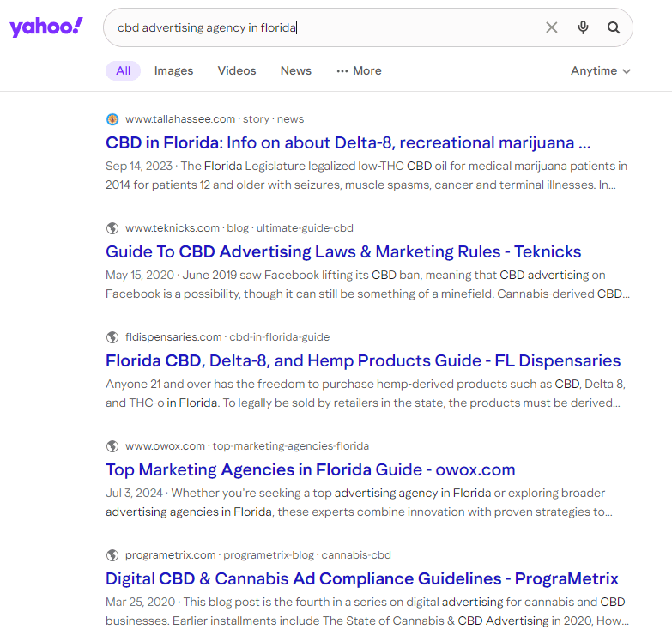Open 'Digital CBD & Cannabis Ad Compliance Guidelines'
Image resolution: width=672 pixels, height=642 pixels.
click(x=361, y=578)
